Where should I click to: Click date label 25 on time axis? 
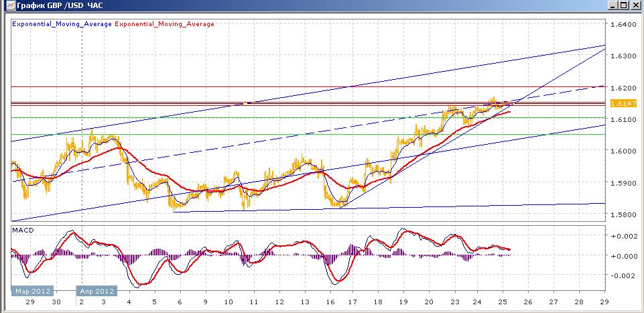coord(503,302)
